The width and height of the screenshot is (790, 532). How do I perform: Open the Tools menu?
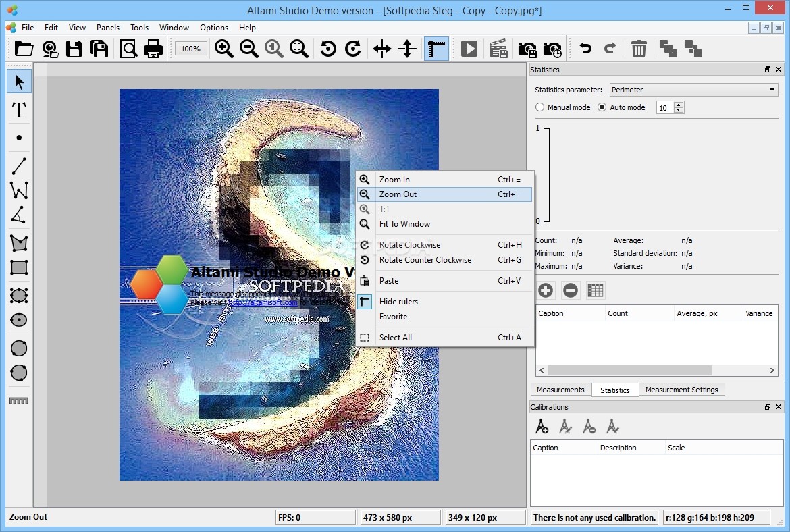[x=139, y=27]
